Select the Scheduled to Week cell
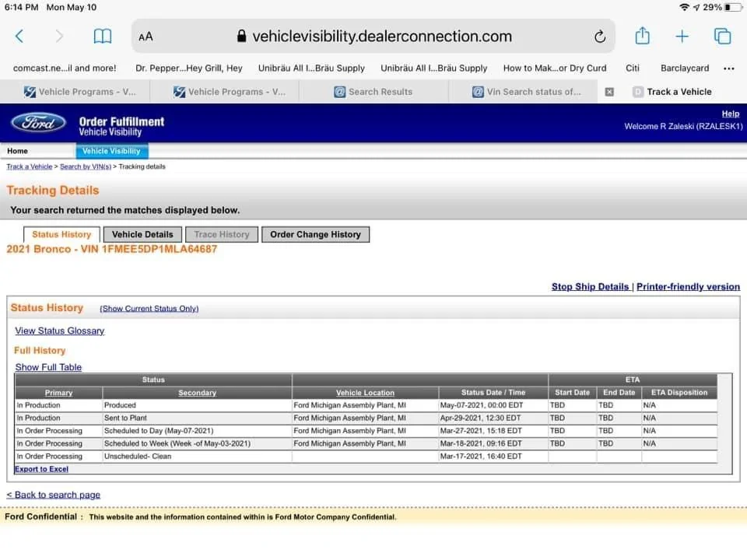Viewport: 747px width, 560px height. pos(197,444)
